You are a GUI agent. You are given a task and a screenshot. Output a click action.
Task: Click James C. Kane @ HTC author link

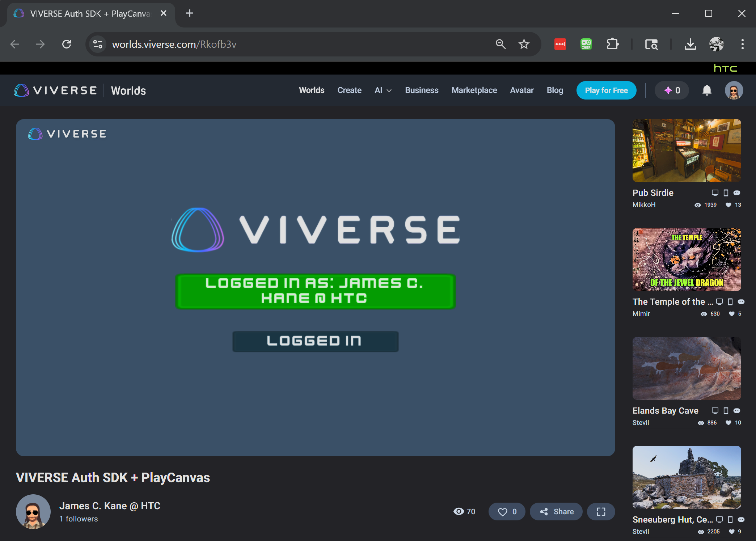pos(110,506)
